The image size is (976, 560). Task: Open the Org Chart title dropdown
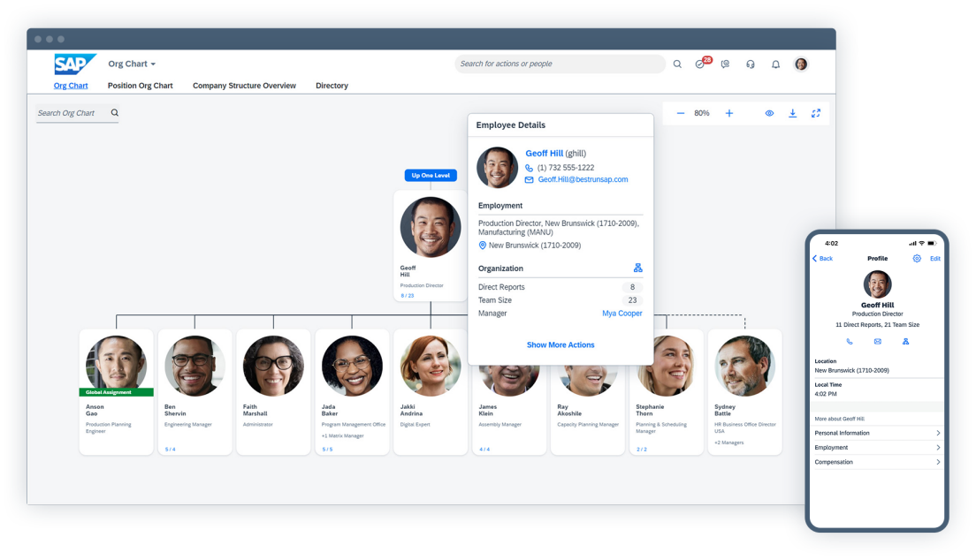click(x=132, y=64)
